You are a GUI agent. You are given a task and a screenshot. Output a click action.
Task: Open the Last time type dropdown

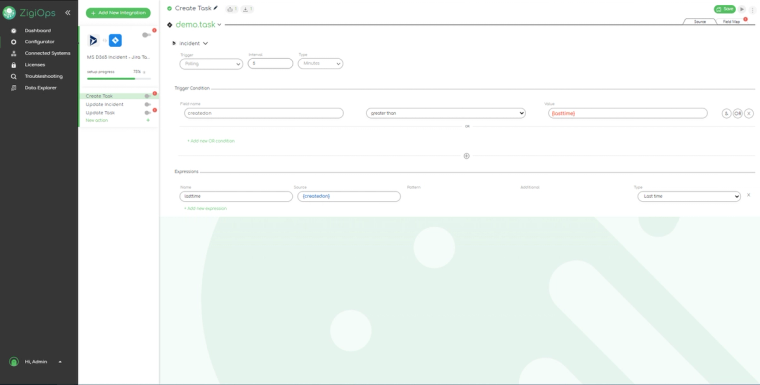click(x=689, y=196)
